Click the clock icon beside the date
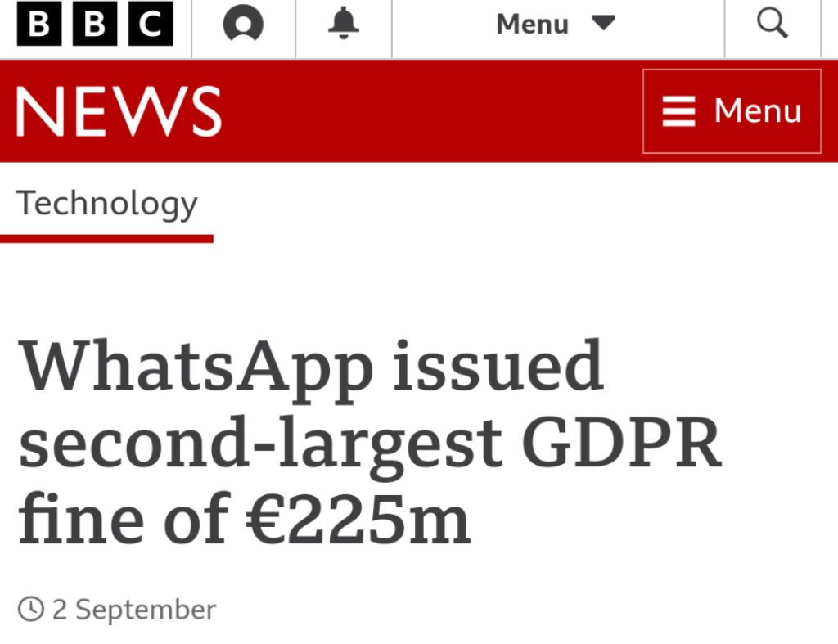 pyautogui.click(x=31, y=610)
